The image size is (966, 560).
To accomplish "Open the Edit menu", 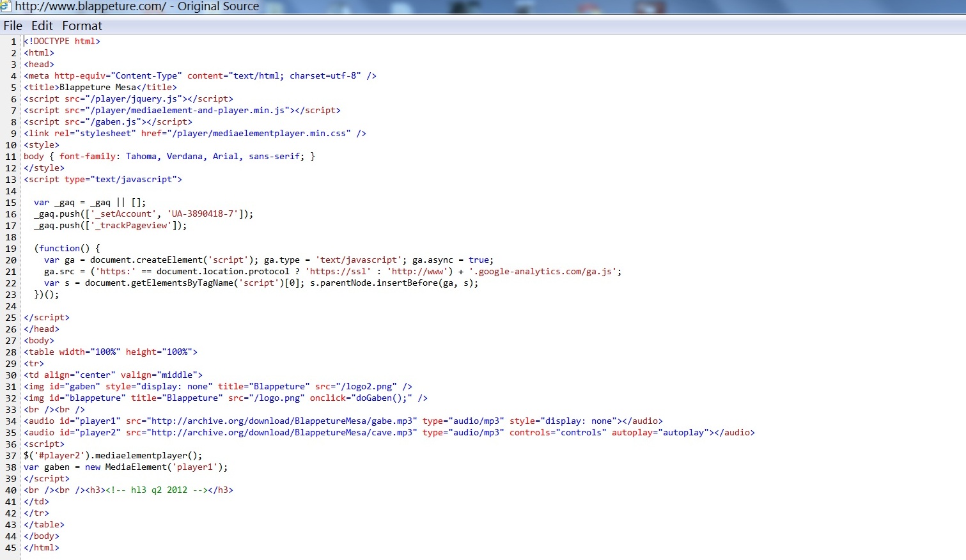I will [42, 26].
